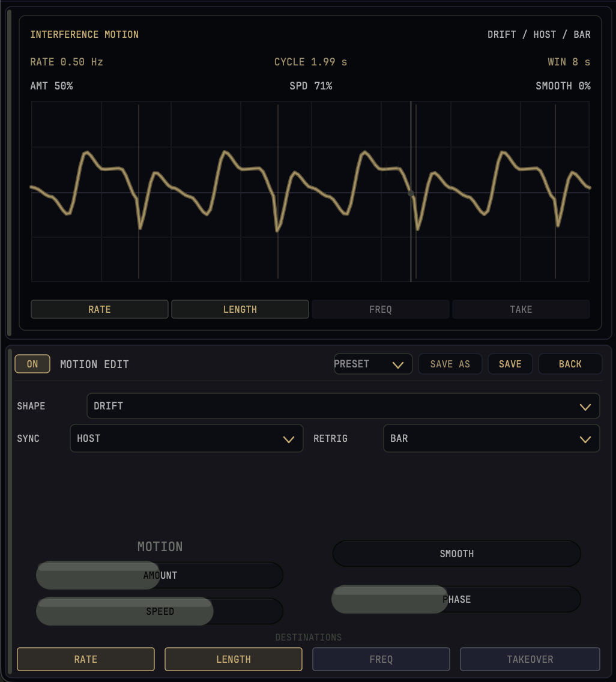The image size is (616, 682).
Task: Select the FREQ tab under the waveform
Action: [380, 309]
